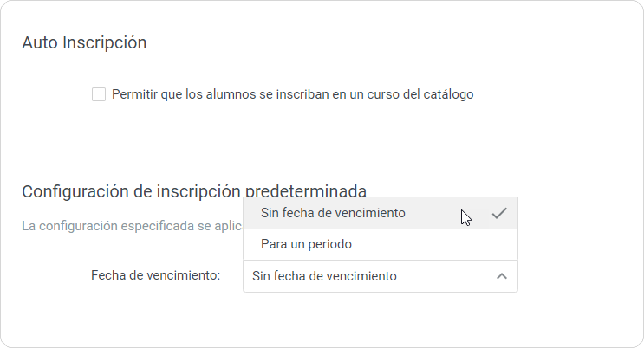Select the 'Para un periodo' option

[x=306, y=244]
